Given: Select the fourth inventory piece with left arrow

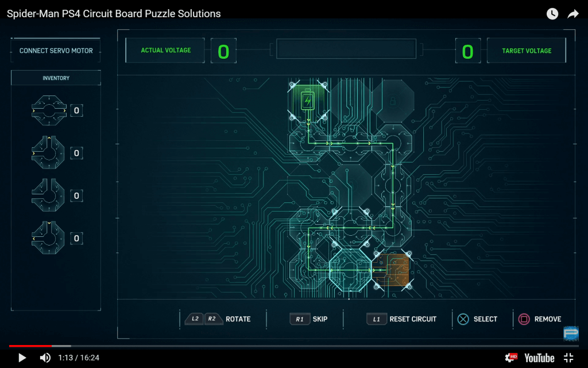Looking at the screenshot, I should (48, 237).
